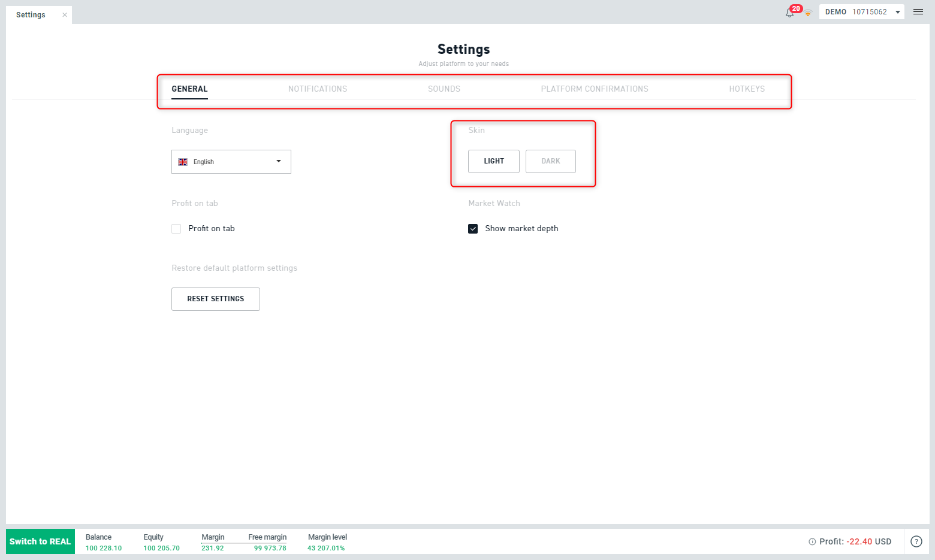Uncheck Show market depth checkbox
This screenshot has width=935, height=560.
[x=473, y=229]
